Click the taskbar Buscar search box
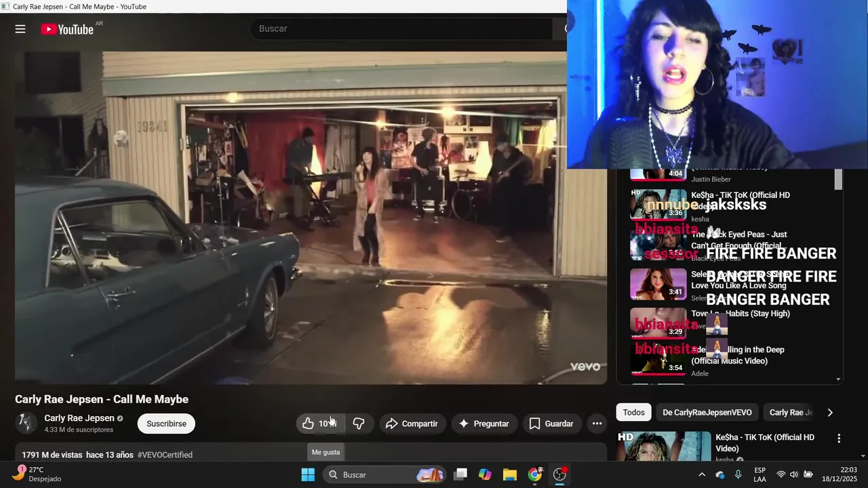Screen dimensions: 868x488 [384, 474]
